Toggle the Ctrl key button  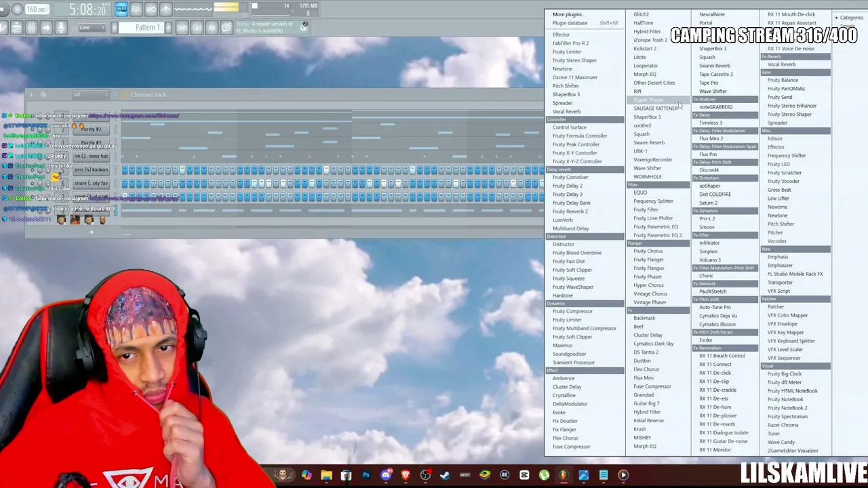[197, 28]
